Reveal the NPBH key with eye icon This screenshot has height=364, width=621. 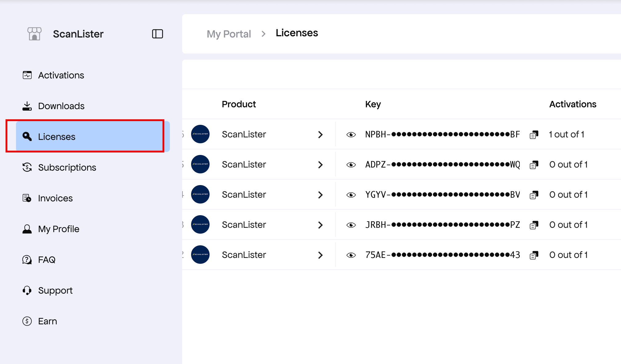[351, 135]
